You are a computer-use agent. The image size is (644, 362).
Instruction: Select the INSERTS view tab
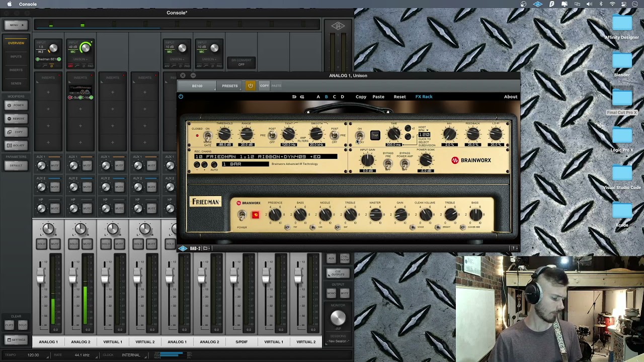[x=16, y=70]
